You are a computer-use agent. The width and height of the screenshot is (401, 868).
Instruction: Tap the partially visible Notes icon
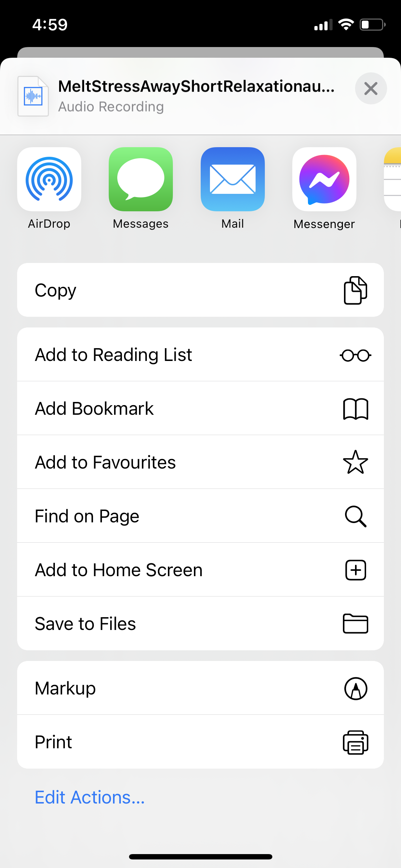click(x=393, y=179)
